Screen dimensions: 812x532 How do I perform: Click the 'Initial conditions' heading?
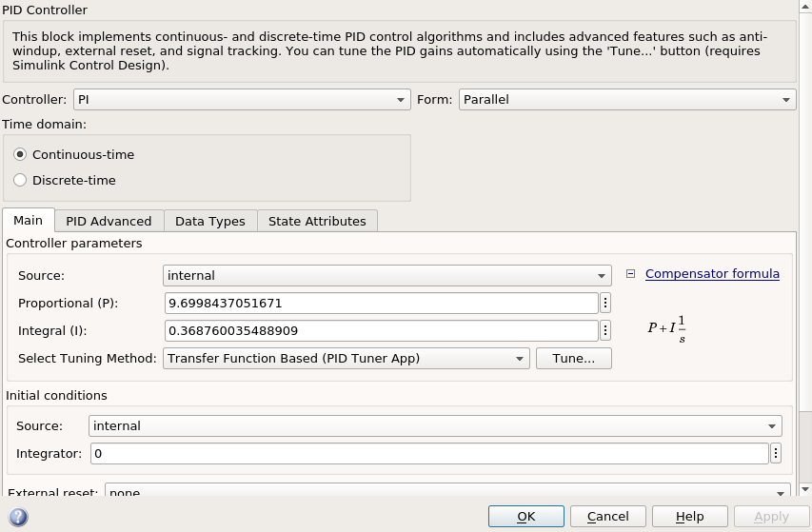point(56,395)
